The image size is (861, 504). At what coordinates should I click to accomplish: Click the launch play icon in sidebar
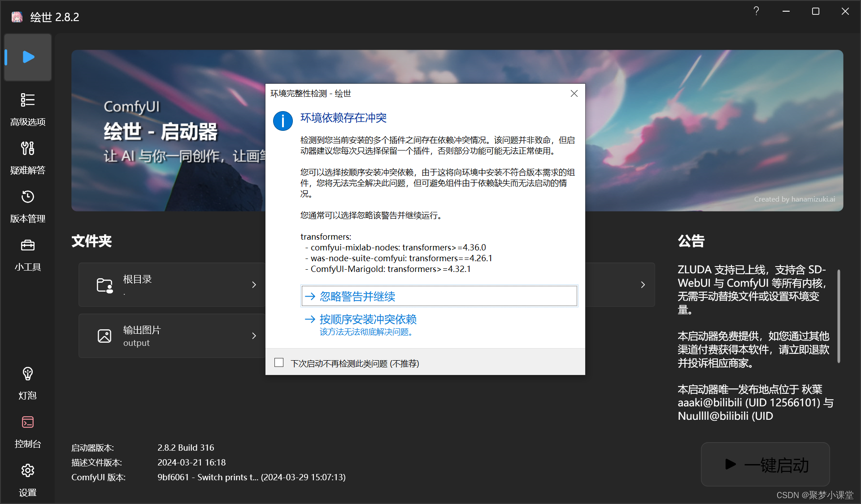(28, 57)
